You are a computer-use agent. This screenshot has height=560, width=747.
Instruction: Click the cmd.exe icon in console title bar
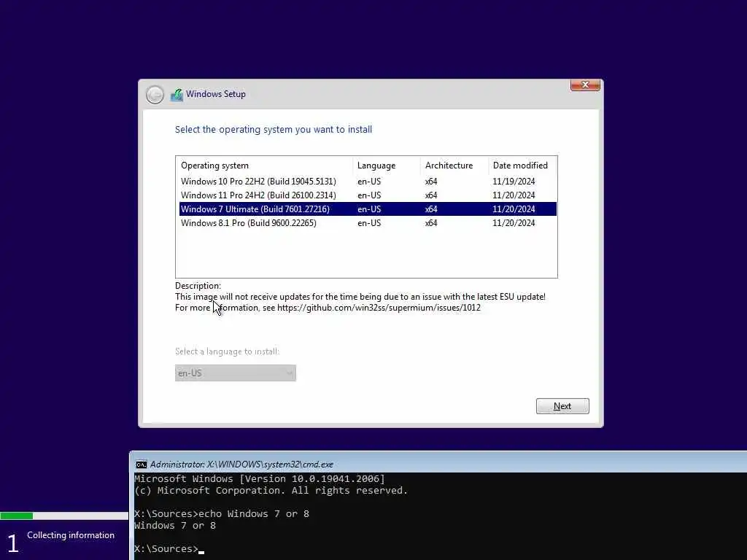pos(141,464)
